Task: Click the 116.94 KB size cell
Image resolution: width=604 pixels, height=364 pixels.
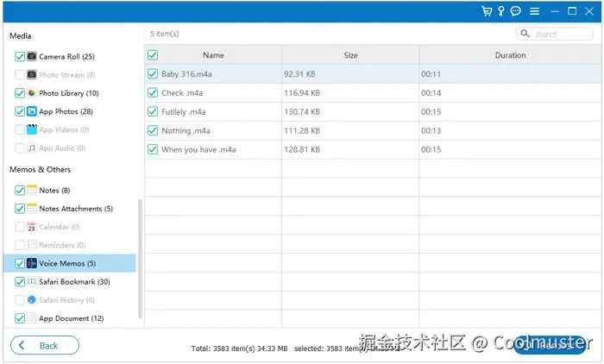Action: [302, 93]
